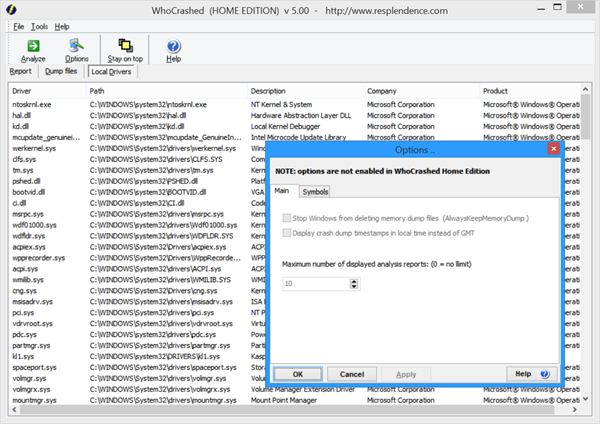Select the werkernel.sys driver row
Viewport: 600px width, 424px height.
point(138,148)
